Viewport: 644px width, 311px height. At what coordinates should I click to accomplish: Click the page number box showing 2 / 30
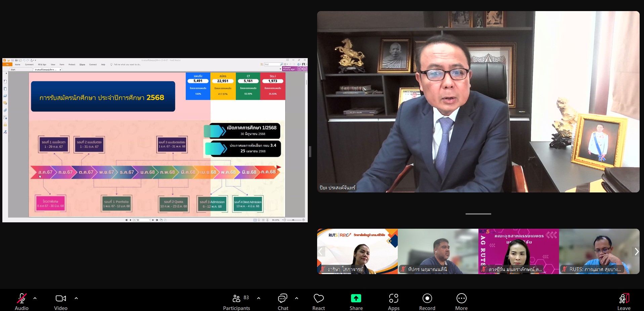click(142, 220)
